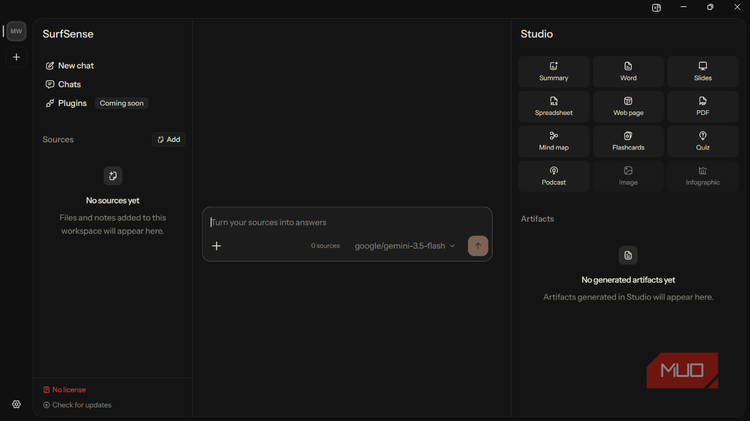Screen dimensions: 750x421
Task: Open the MW workspace avatar
Action: [x=16, y=31]
